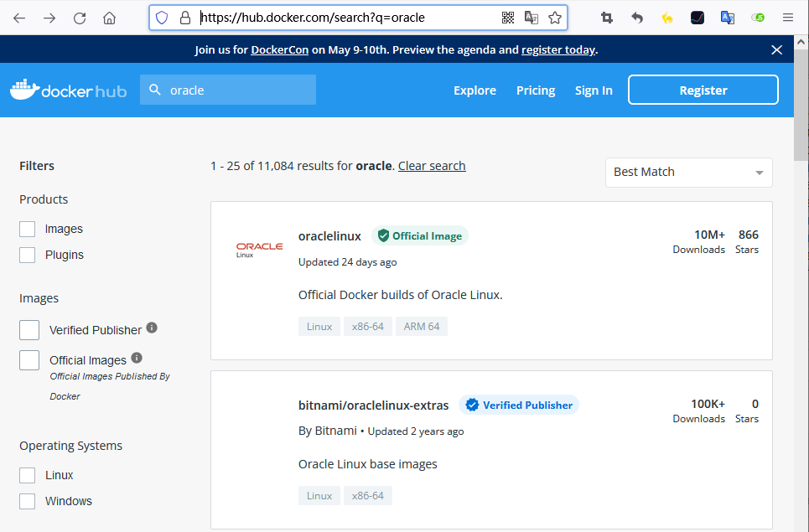Click the Linux tag on oraclelinux card
The height and width of the screenshot is (532, 809).
point(319,326)
